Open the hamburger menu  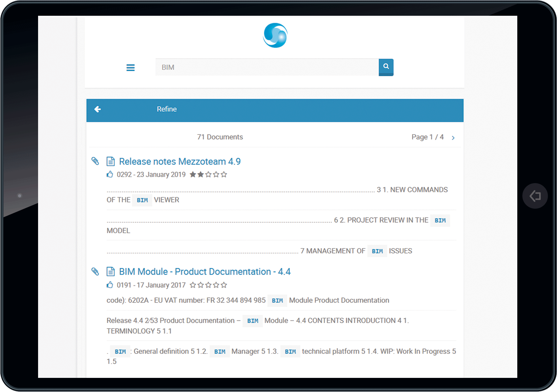tap(130, 68)
